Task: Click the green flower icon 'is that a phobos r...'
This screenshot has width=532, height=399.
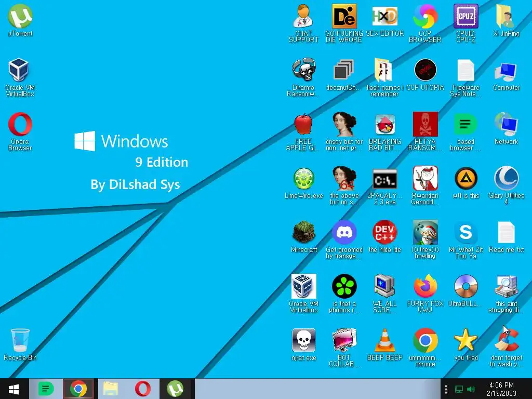Action: [344, 286]
